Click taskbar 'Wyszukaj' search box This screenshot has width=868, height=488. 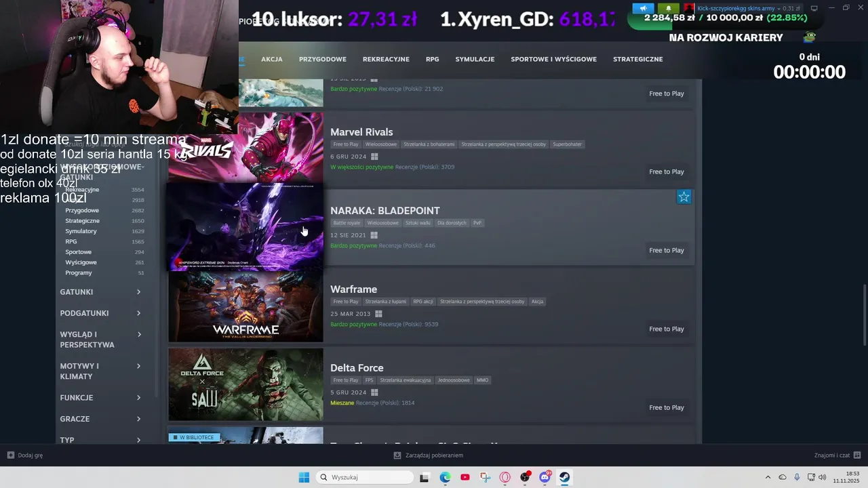coord(366,477)
